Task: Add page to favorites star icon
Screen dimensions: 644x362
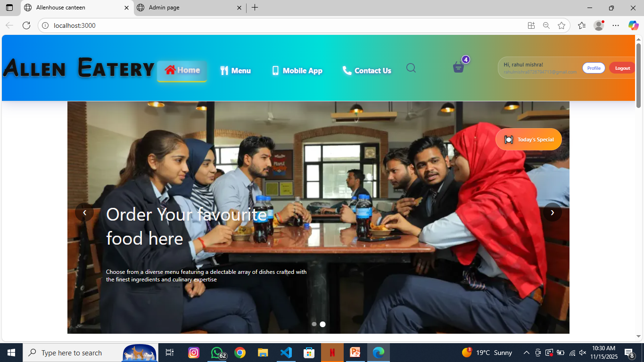Action: [561, 25]
